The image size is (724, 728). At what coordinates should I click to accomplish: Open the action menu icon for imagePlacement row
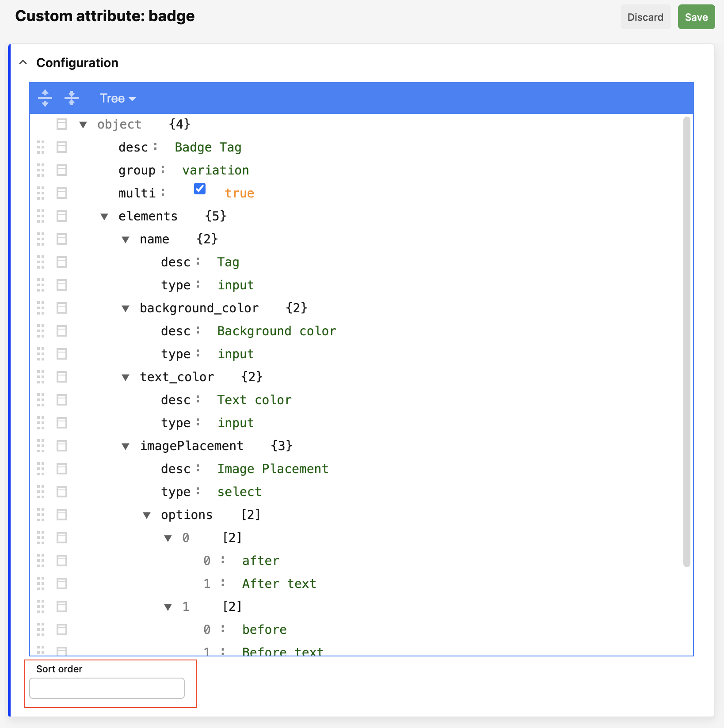coord(62,446)
